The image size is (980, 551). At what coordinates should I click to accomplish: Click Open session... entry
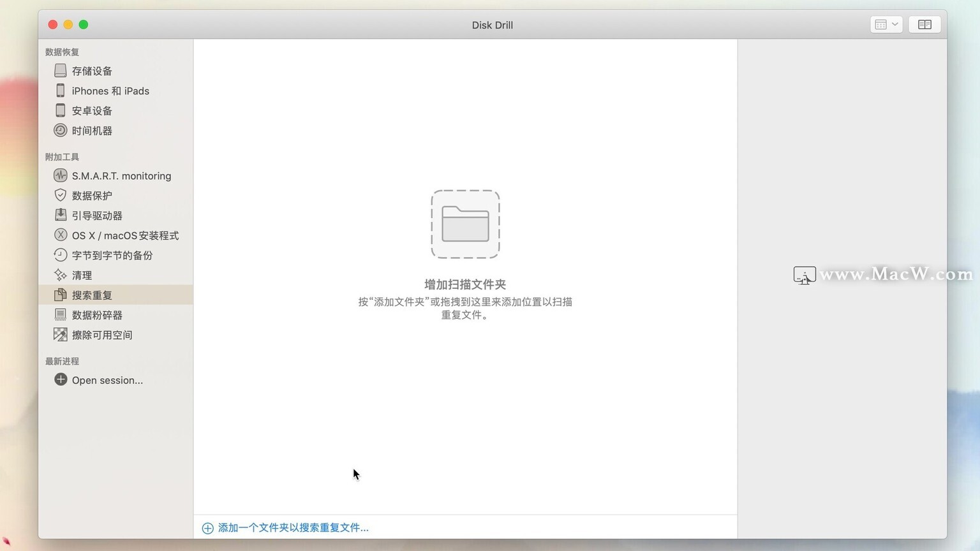[x=115, y=380]
